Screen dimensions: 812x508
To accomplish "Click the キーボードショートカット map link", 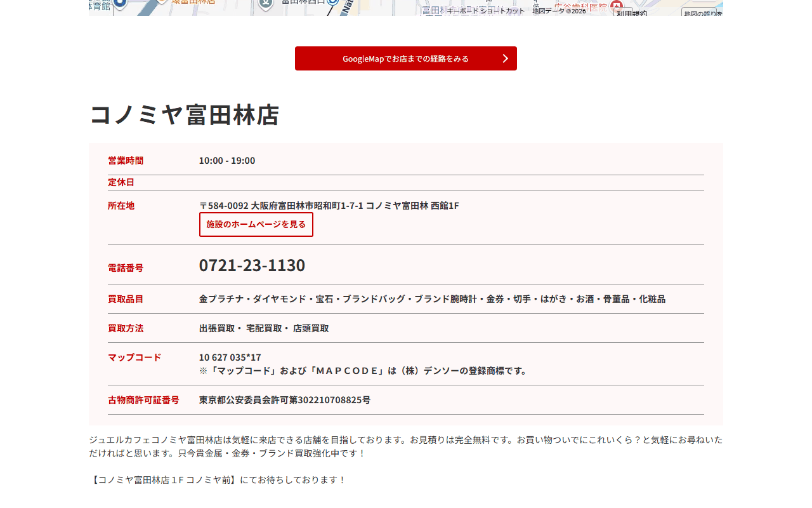I will pyautogui.click(x=486, y=11).
